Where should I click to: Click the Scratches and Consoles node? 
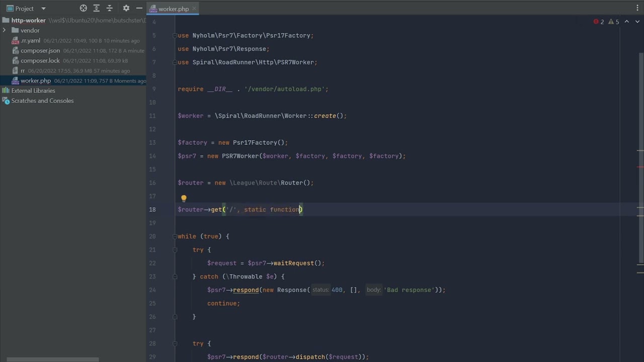coord(42,101)
